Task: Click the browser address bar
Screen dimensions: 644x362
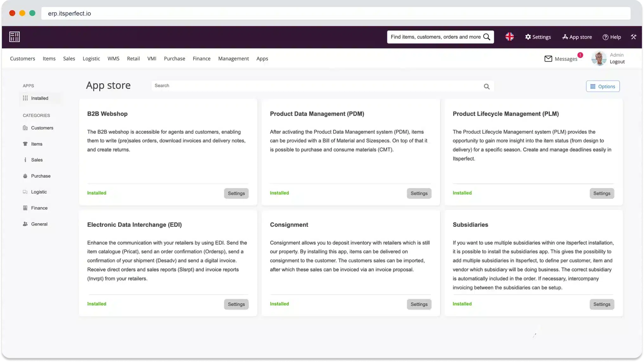Action: click(x=336, y=13)
